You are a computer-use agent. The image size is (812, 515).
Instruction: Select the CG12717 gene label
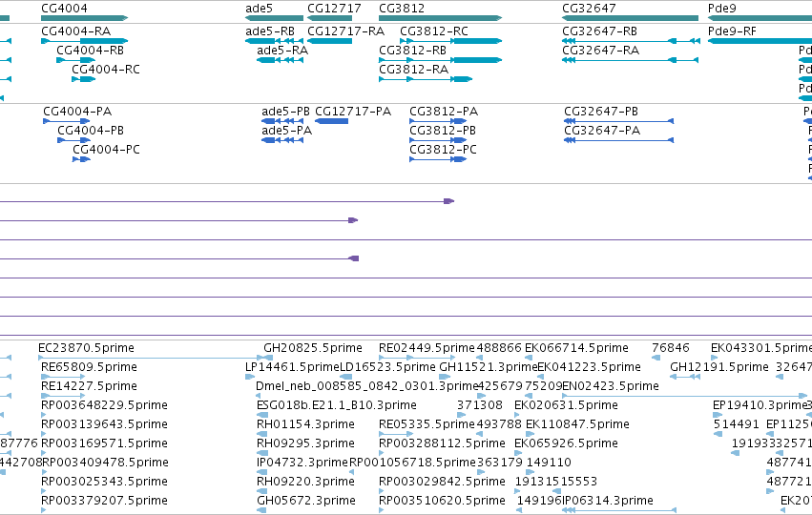point(334,9)
